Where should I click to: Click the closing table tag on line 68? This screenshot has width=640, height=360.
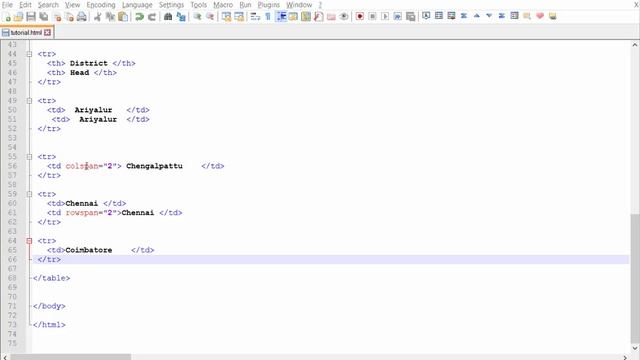51,278
